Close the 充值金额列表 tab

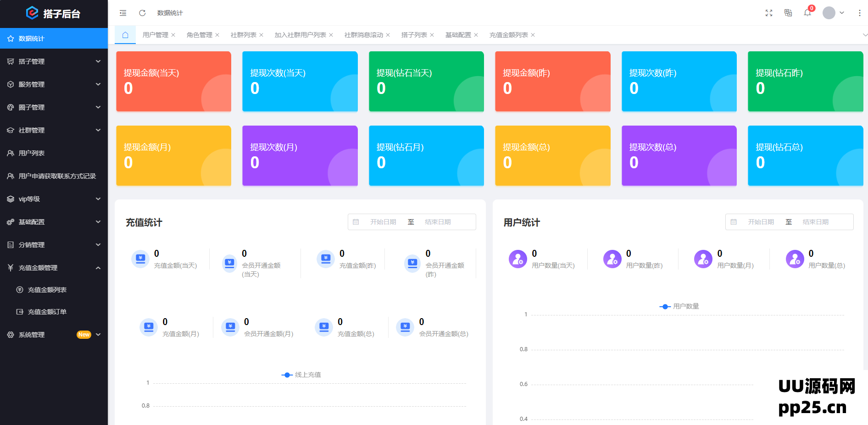(x=533, y=35)
